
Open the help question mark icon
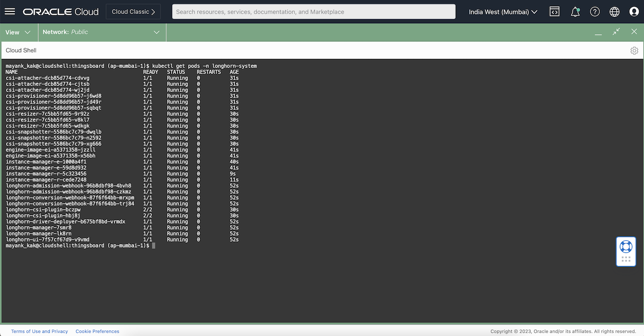pos(595,12)
